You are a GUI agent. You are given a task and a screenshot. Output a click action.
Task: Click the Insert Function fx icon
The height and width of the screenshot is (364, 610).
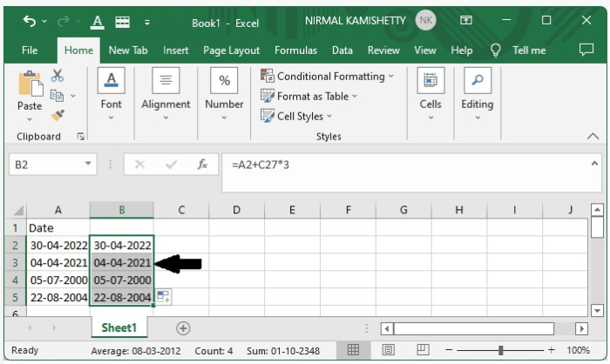pos(202,164)
